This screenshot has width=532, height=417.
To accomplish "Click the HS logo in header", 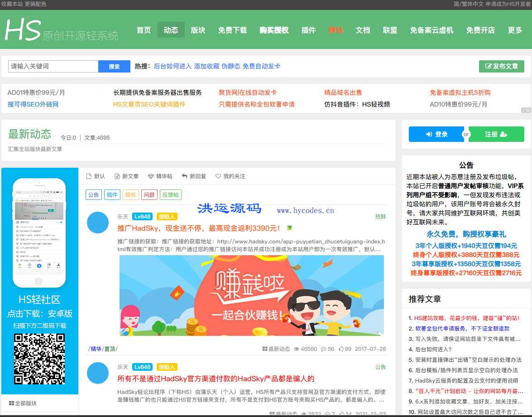I will 62,30.
